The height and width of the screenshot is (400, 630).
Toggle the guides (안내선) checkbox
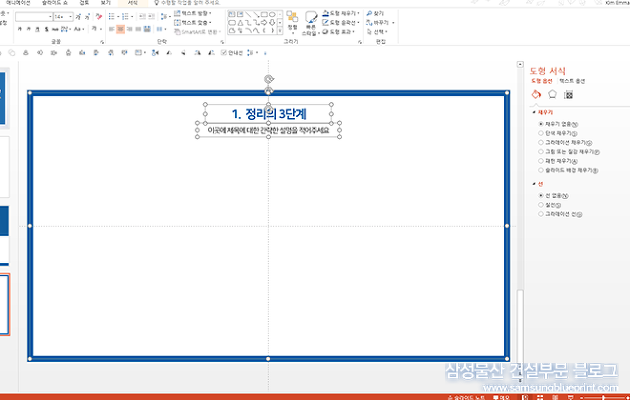pos(224,53)
